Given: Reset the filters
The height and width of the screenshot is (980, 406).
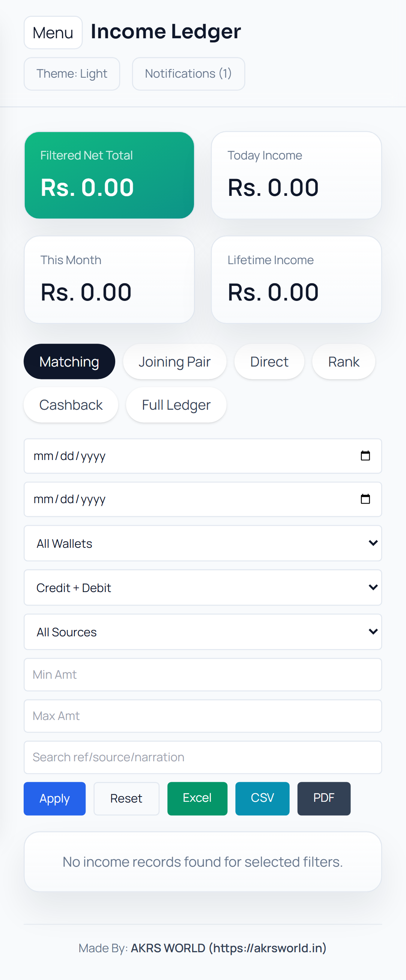Looking at the screenshot, I should (126, 798).
